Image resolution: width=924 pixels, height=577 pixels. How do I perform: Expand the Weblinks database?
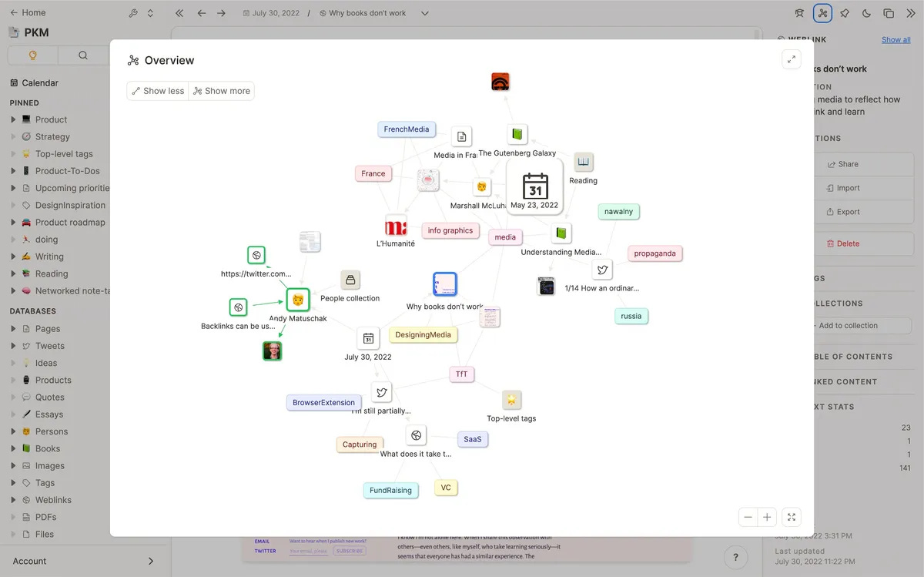pos(13,500)
